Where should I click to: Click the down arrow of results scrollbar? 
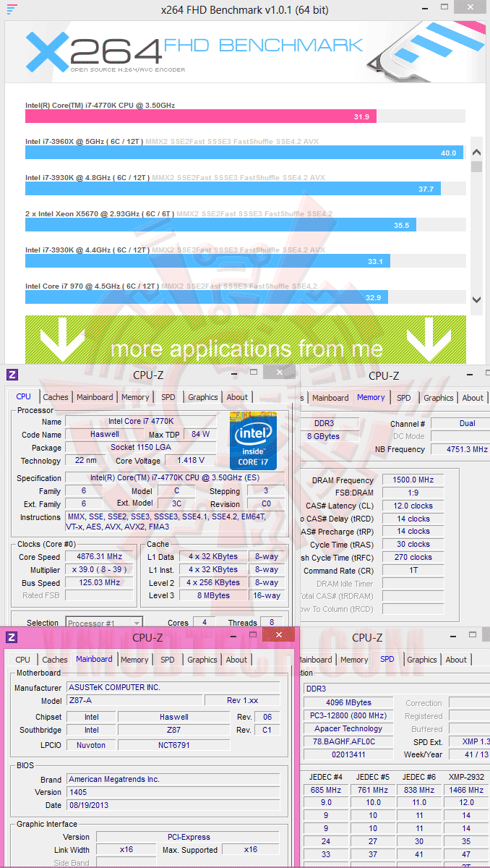476,299
